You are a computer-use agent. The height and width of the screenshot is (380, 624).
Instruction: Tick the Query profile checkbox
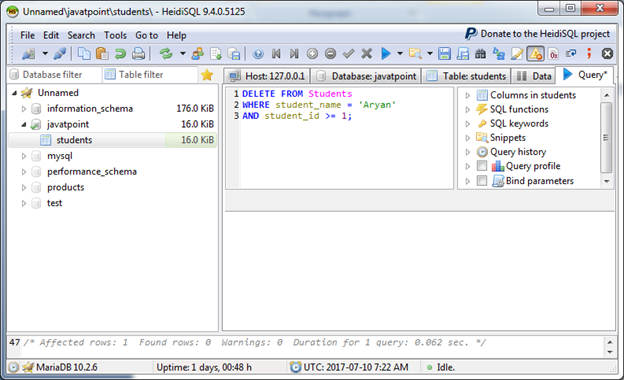(x=482, y=166)
